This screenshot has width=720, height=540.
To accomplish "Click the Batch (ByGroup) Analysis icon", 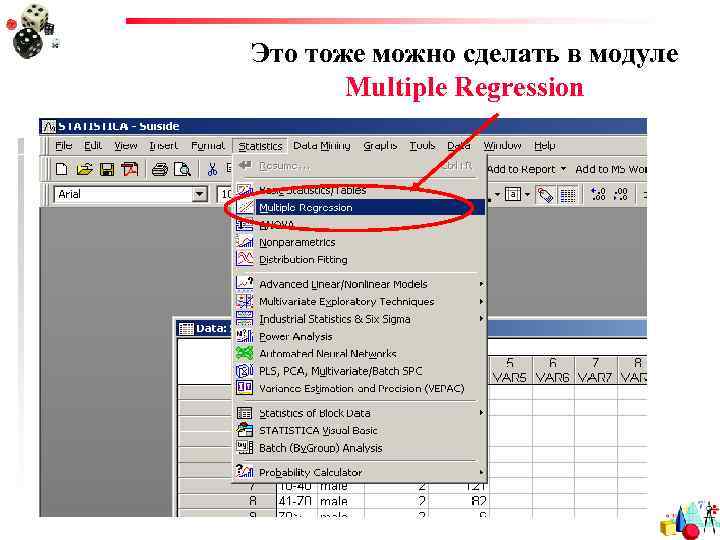I will point(244,447).
